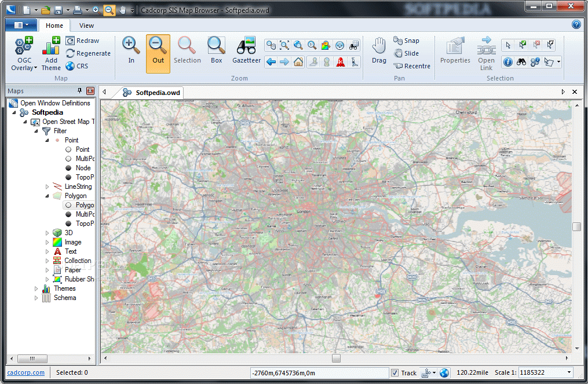Click the binoculars find icon in Selection group
Image resolution: width=588 pixels, height=384 pixels.
tap(521, 62)
